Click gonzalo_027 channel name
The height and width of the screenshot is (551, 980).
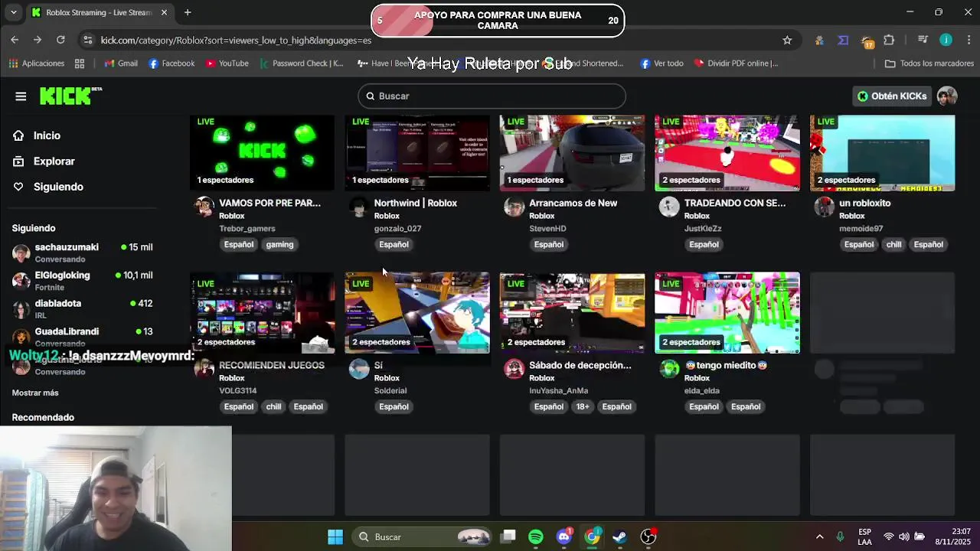(397, 229)
